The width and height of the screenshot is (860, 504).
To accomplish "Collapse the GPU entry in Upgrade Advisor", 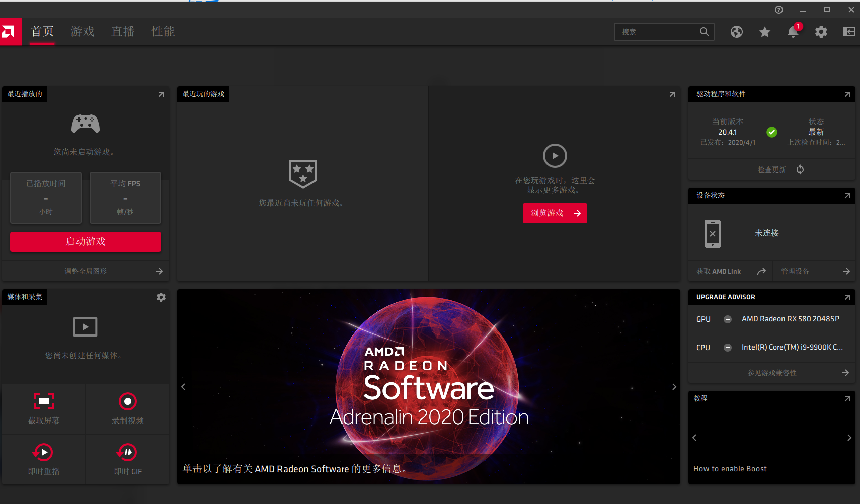I will coord(728,319).
